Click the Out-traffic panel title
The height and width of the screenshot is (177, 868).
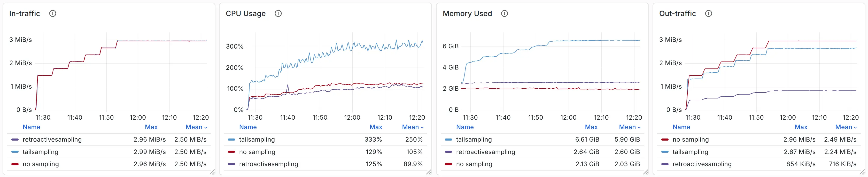pyautogui.click(x=677, y=13)
